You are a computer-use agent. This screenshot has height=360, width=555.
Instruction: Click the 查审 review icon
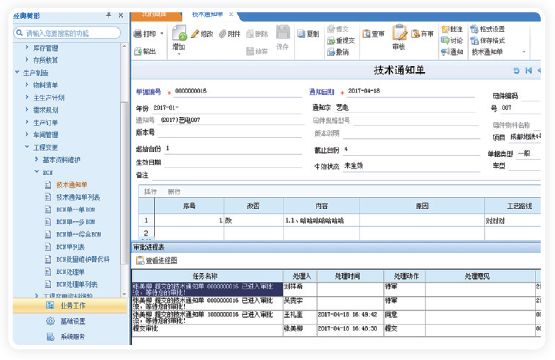pos(366,34)
